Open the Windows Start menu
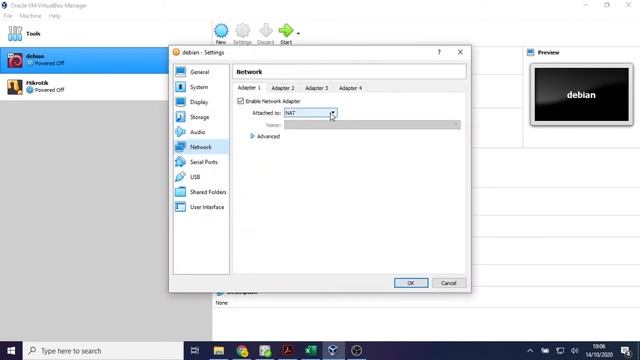Image resolution: width=640 pixels, height=360 pixels. [x=11, y=351]
